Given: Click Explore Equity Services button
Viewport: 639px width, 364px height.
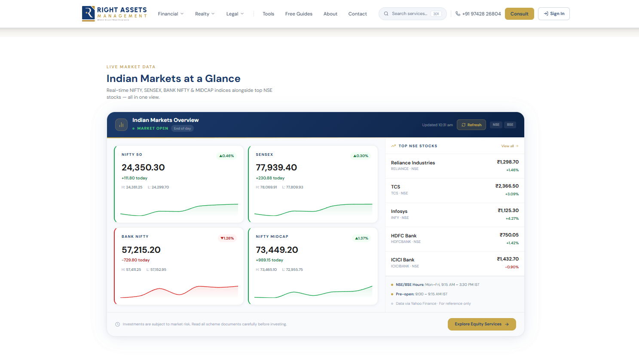Looking at the screenshot, I should click(x=482, y=324).
